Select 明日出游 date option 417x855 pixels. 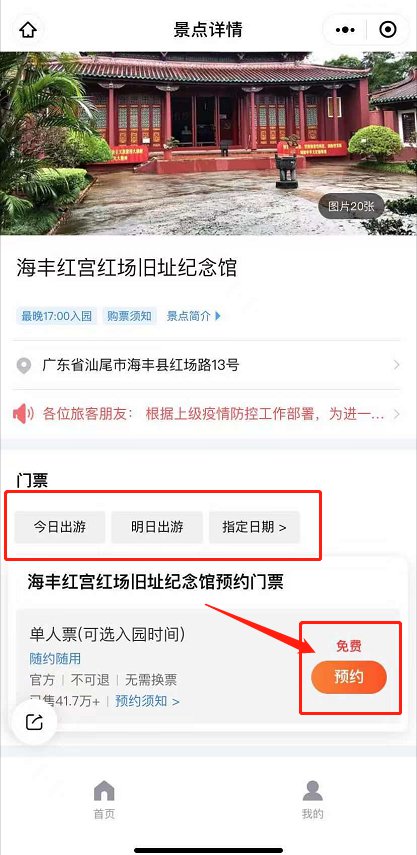click(x=157, y=527)
